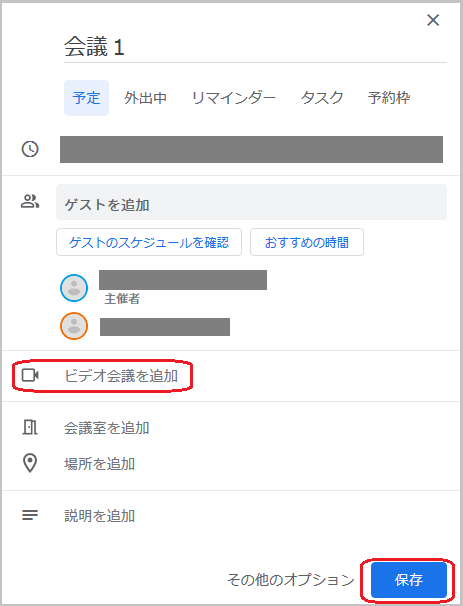Switch to the 外出中 tab
Screen dimensions: 463x606
coord(145,98)
